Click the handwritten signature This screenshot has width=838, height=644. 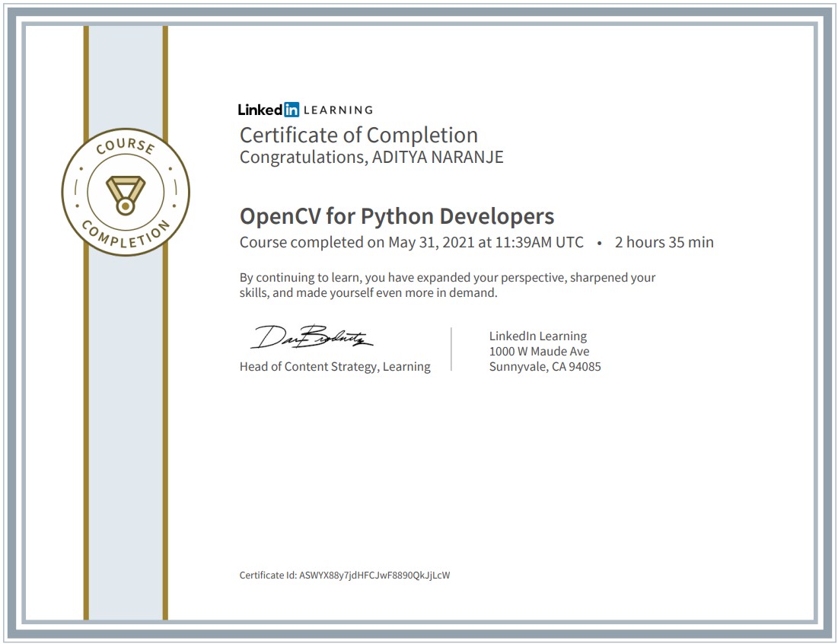click(x=311, y=338)
